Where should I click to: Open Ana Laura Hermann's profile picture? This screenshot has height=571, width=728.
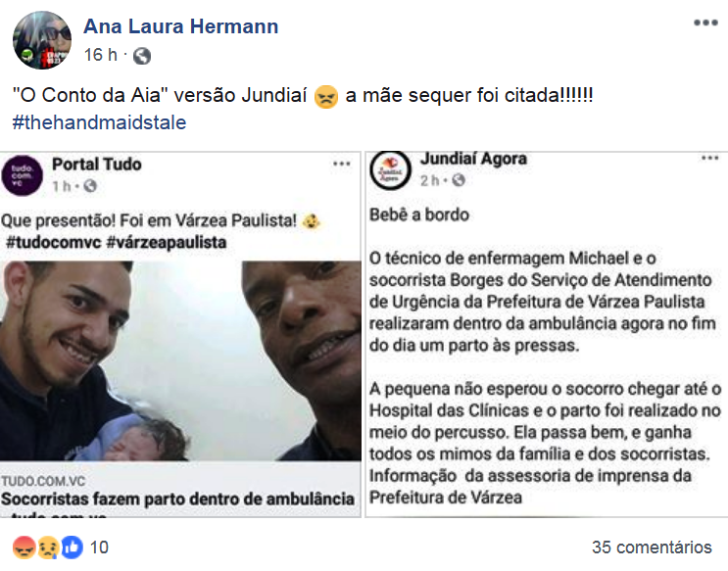[42, 40]
